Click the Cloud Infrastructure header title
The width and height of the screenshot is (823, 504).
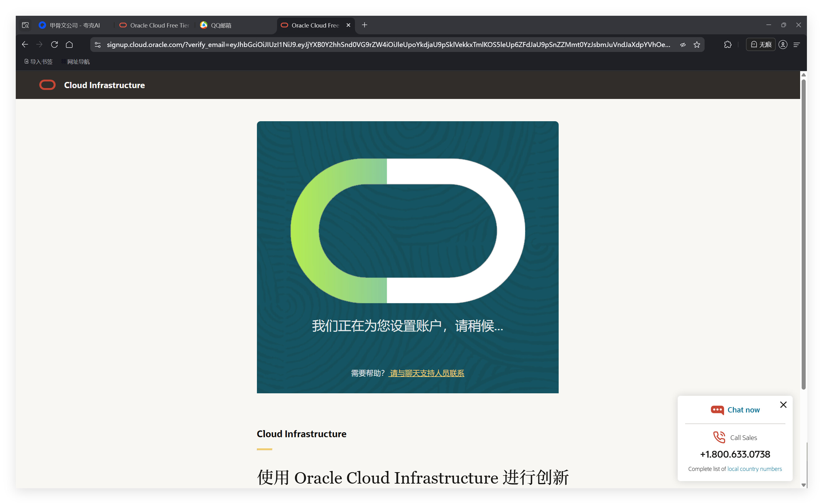pyautogui.click(x=104, y=85)
